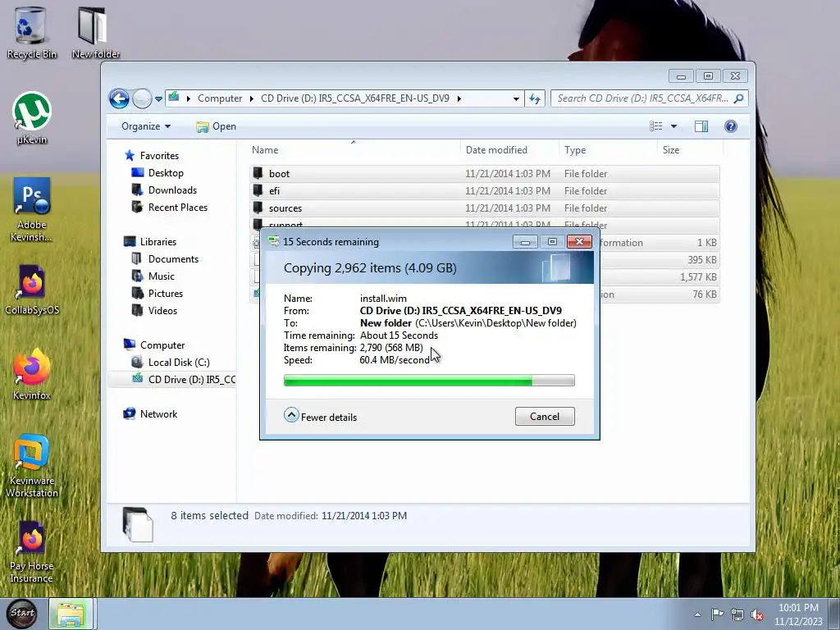
Task: Click Favorites in the navigation pane
Action: (x=152, y=156)
